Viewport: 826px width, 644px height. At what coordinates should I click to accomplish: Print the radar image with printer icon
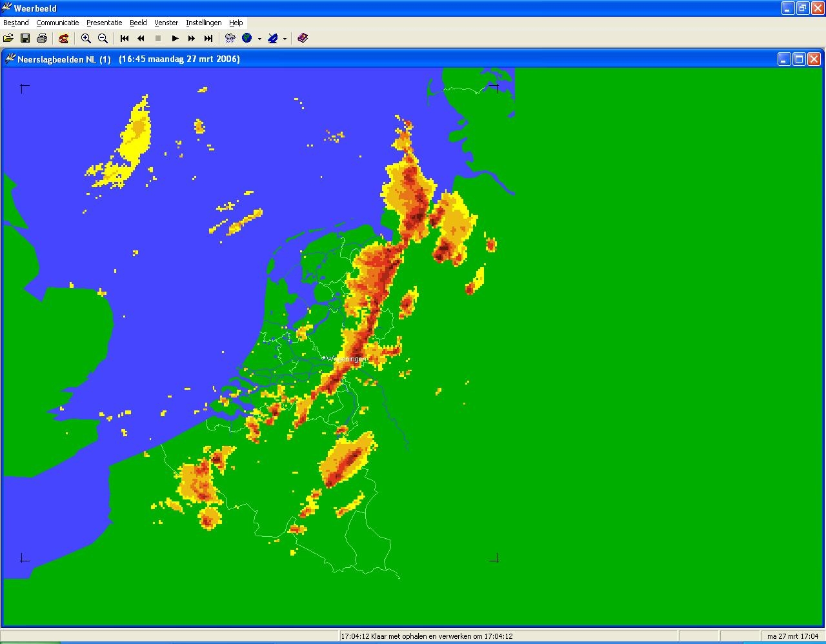[x=42, y=38]
